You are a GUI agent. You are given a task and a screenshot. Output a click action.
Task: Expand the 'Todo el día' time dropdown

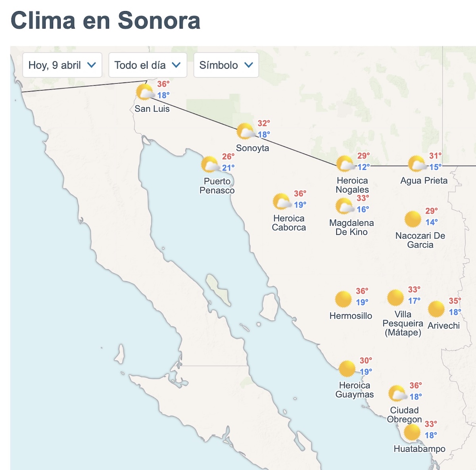148,65
